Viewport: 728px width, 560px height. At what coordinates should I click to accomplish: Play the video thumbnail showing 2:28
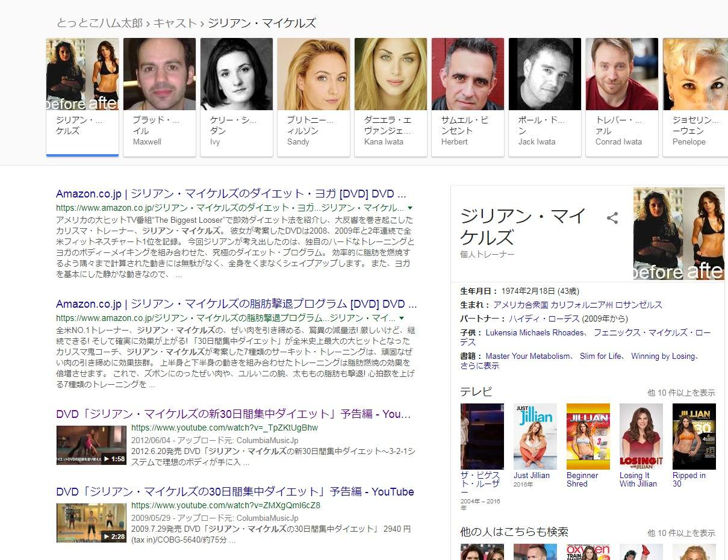(x=92, y=523)
